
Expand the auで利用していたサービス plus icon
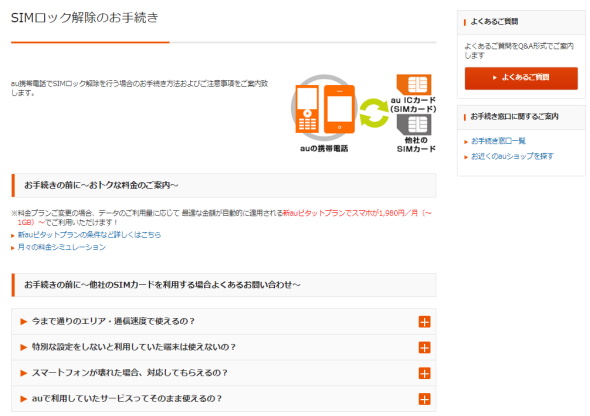[x=424, y=399]
